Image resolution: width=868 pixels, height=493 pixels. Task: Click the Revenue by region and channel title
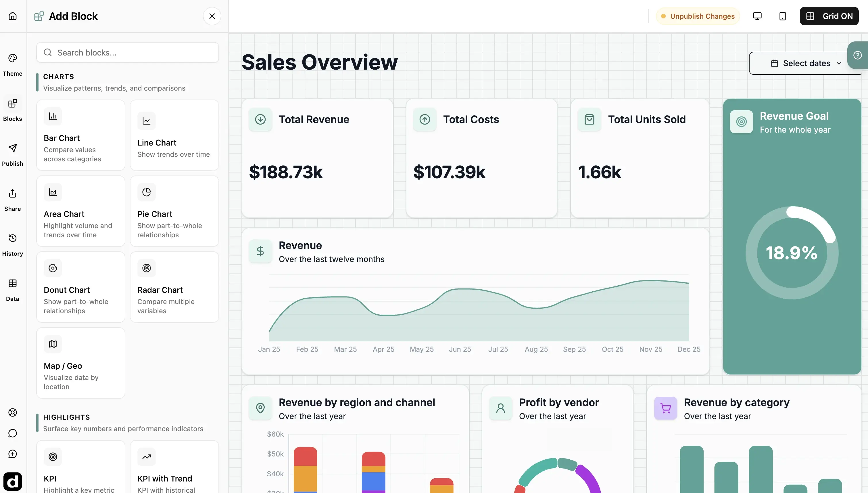point(356,402)
